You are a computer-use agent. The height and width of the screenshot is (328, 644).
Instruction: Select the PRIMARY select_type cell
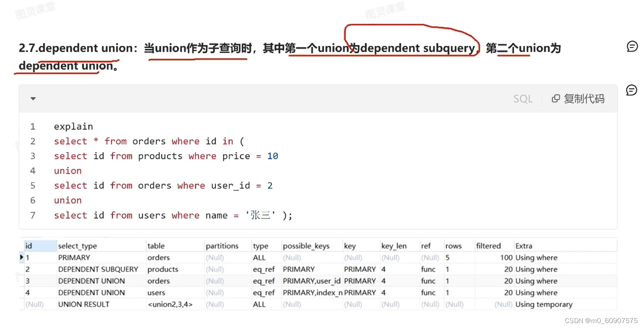[101, 257]
